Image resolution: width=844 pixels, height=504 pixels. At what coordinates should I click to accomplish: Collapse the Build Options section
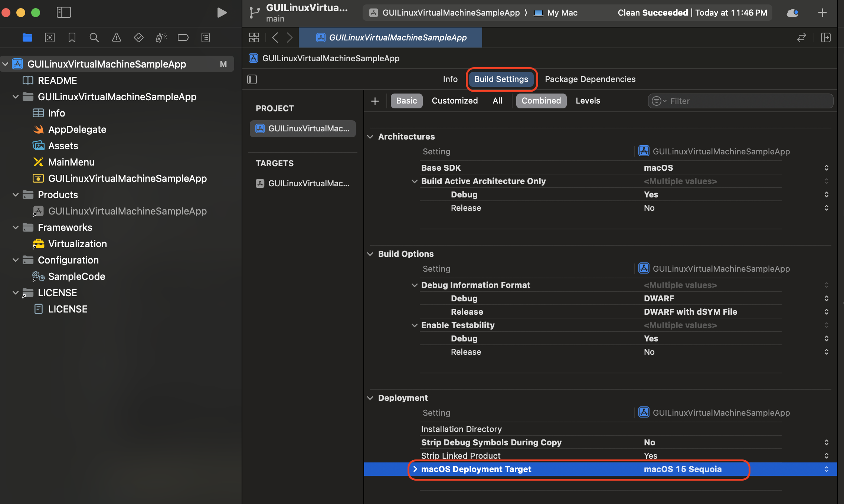(x=370, y=254)
